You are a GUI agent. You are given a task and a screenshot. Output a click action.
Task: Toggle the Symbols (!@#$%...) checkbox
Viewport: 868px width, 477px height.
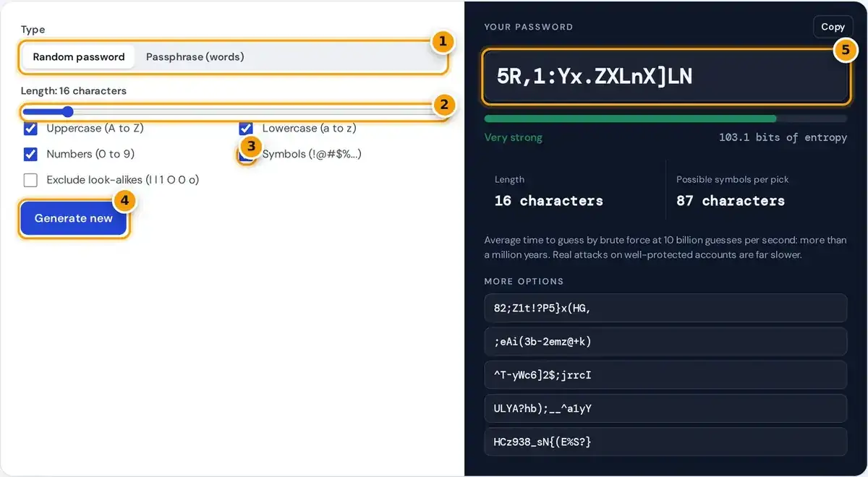click(x=246, y=155)
